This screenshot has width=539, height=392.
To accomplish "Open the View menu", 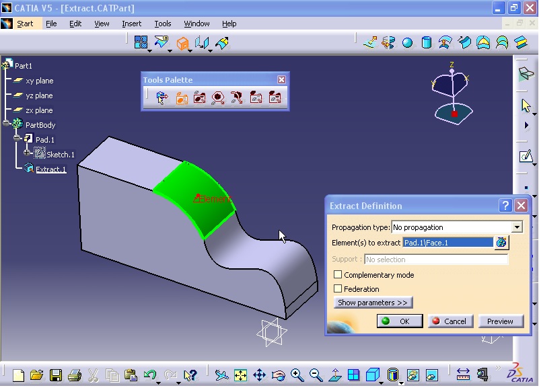I will [x=102, y=24].
